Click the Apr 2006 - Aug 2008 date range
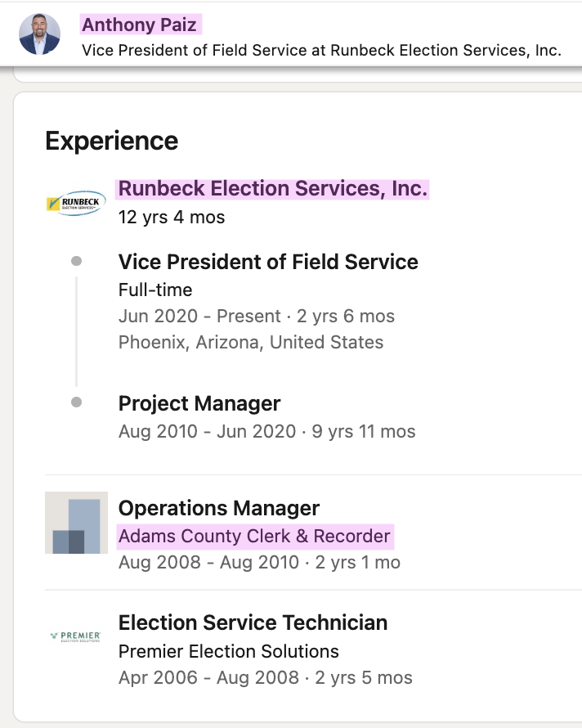Viewport: 582px width, 728px height. click(x=209, y=678)
